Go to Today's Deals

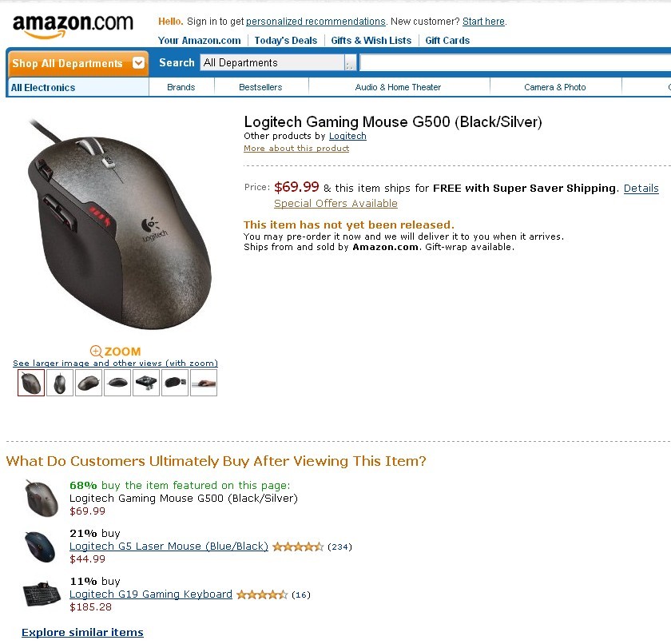coord(286,41)
